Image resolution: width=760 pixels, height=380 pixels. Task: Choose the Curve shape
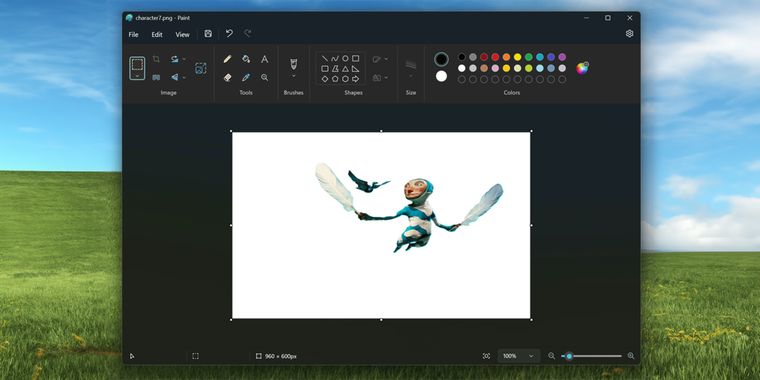(335, 59)
